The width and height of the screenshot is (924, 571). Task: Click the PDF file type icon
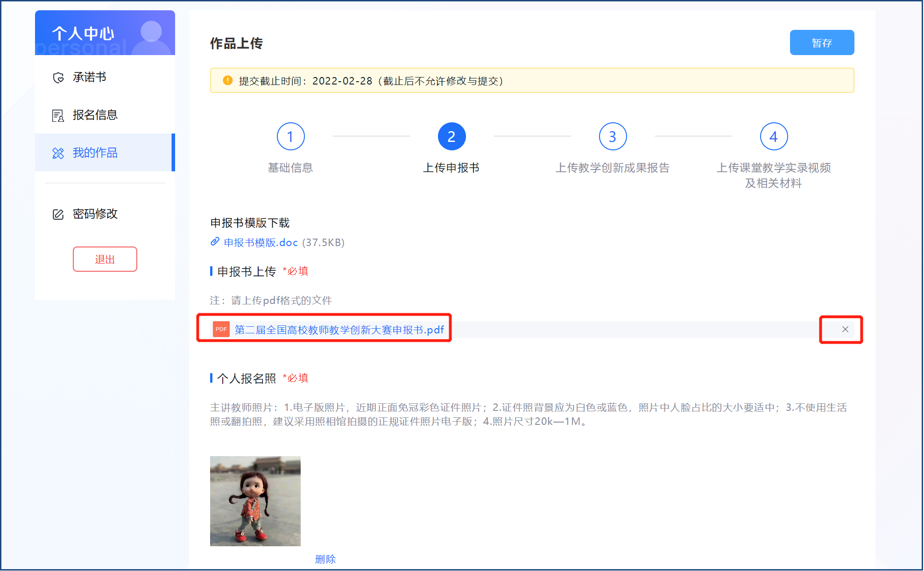(x=220, y=329)
